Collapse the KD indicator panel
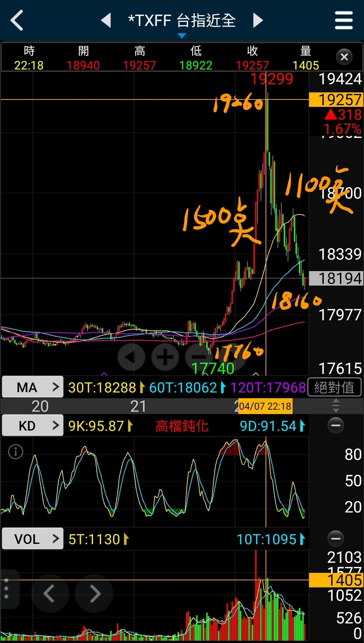Image resolution: width=364 pixels, height=643 pixels. pos(336,426)
